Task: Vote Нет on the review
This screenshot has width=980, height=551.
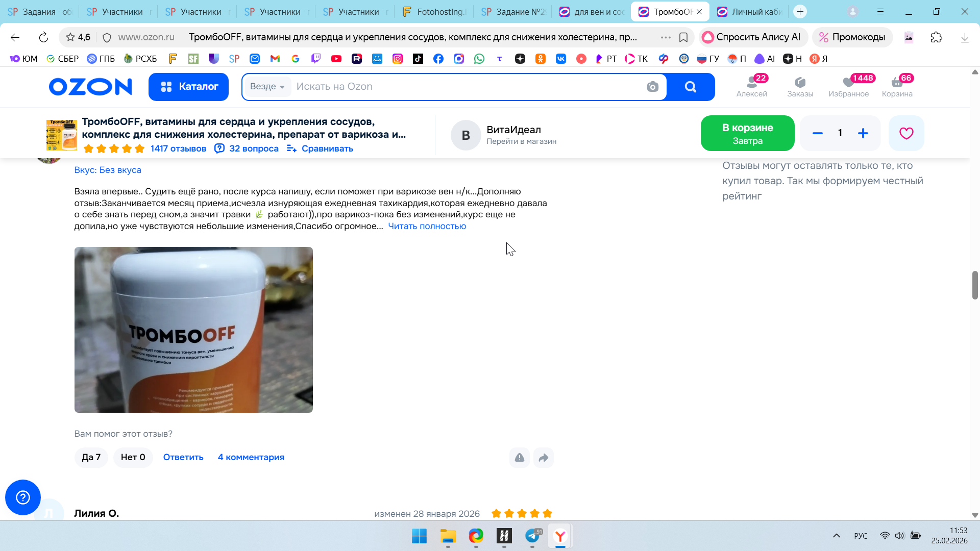Action: [x=133, y=458]
